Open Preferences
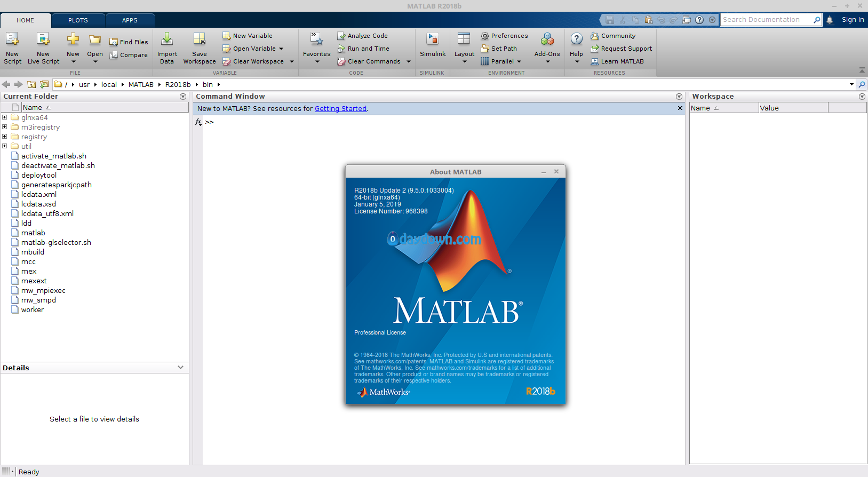The width and height of the screenshot is (868, 477). tap(504, 36)
